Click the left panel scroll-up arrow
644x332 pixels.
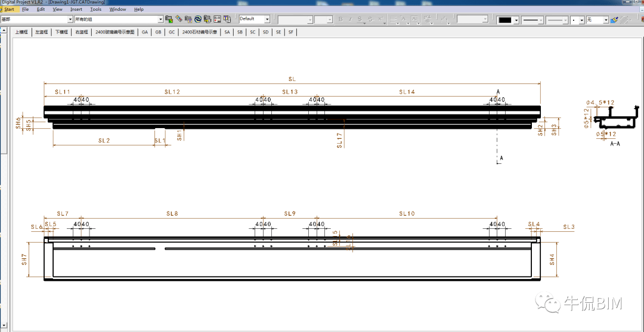click(x=4, y=30)
